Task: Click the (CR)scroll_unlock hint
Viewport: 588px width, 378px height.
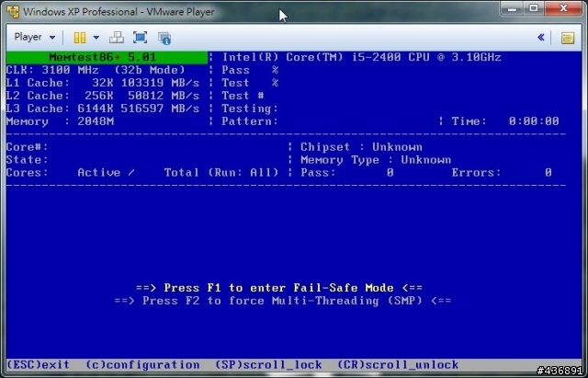Action: [x=398, y=365]
